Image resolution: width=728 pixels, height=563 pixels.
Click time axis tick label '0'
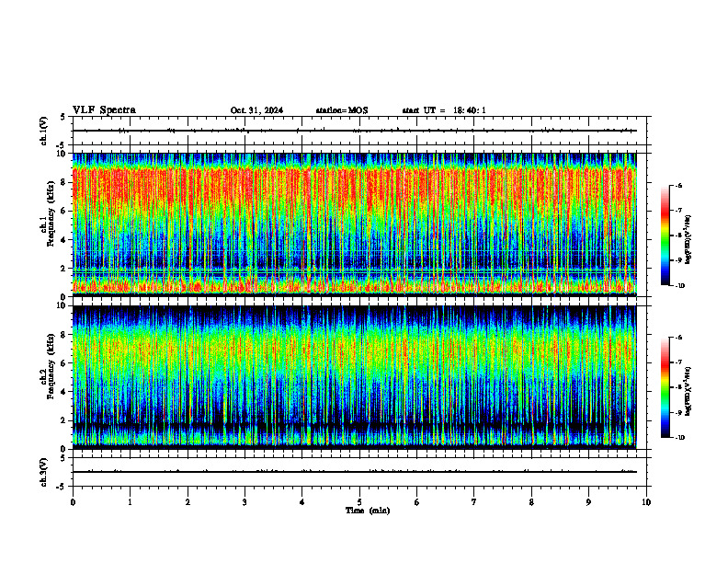(x=73, y=502)
